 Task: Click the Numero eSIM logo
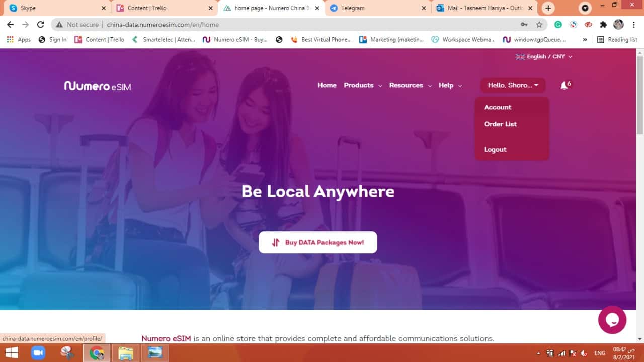(x=98, y=86)
